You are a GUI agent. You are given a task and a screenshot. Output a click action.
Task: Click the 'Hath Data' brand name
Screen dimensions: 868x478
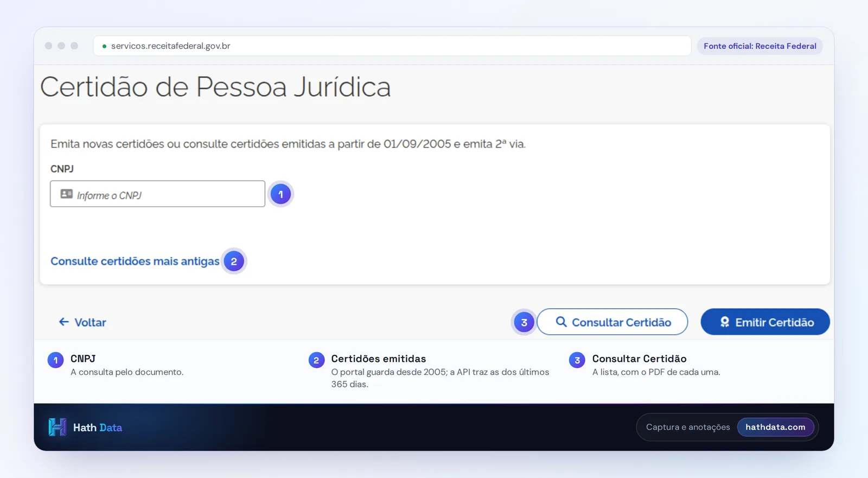pos(98,428)
